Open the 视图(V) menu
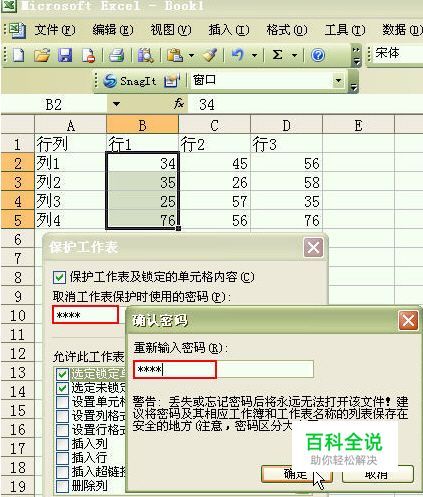 pos(171,30)
